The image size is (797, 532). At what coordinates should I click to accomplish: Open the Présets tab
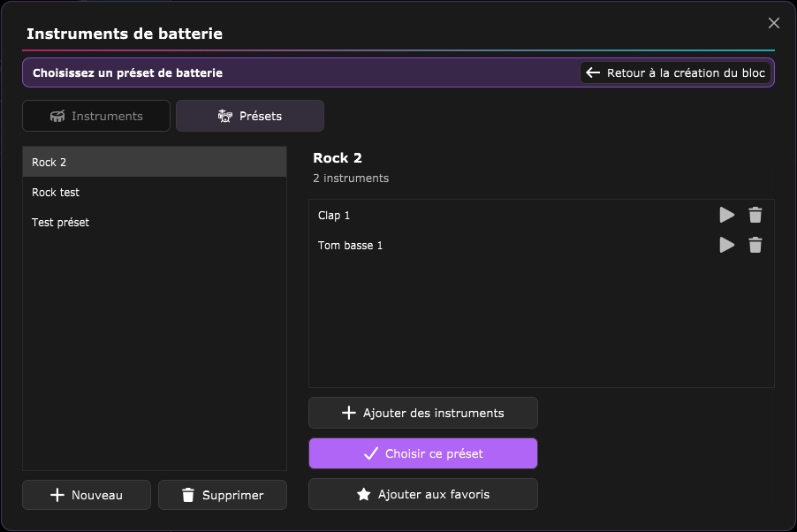pyautogui.click(x=249, y=116)
